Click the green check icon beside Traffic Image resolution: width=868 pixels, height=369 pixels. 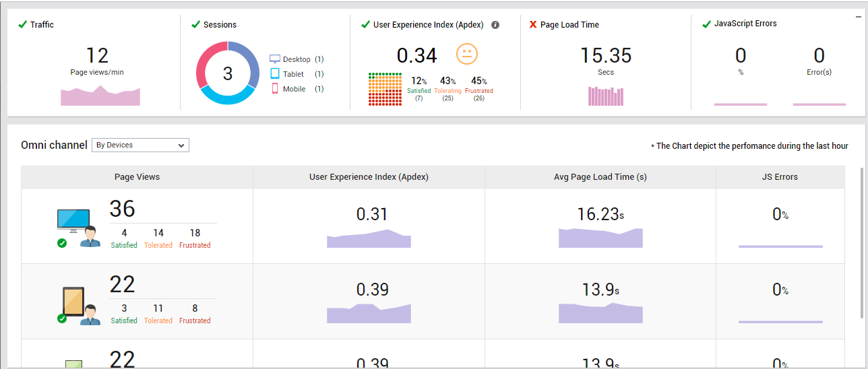[x=24, y=25]
